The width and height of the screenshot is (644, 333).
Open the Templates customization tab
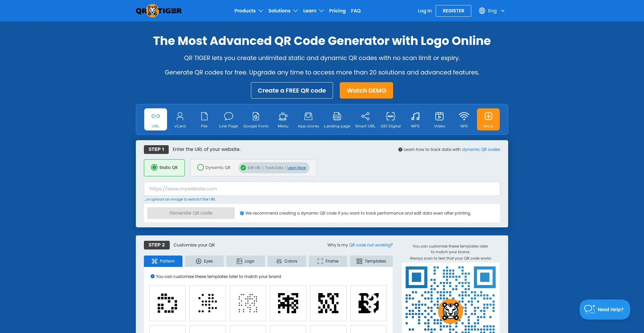click(x=371, y=261)
